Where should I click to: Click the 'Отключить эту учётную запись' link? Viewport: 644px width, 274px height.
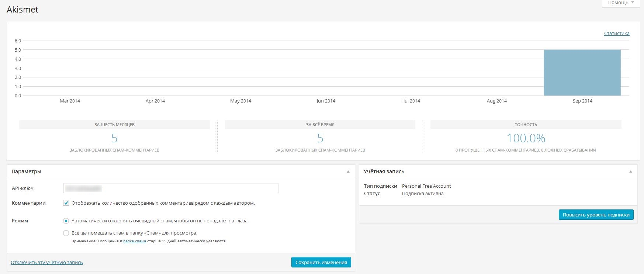pyautogui.click(x=47, y=263)
